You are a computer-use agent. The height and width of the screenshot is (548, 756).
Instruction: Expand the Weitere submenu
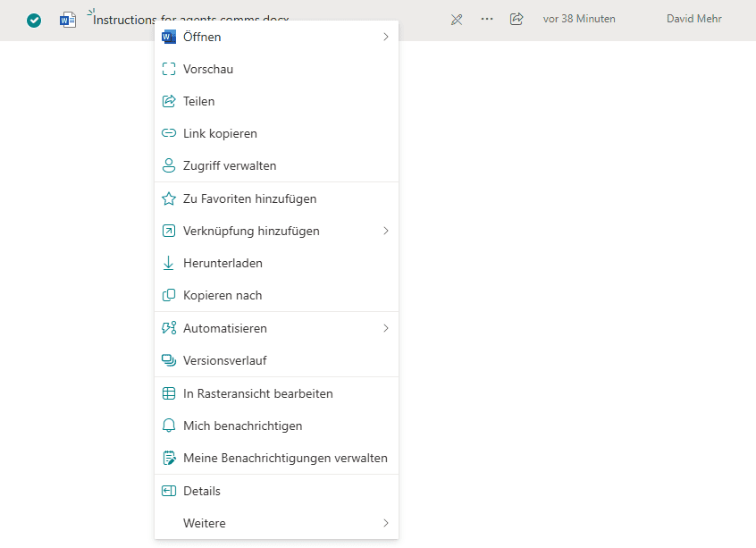point(386,523)
